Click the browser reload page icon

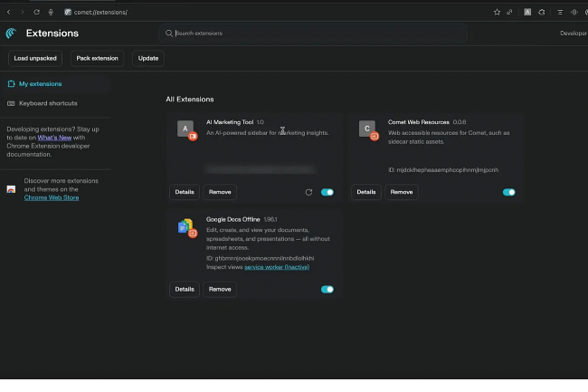pyautogui.click(x=36, y=12)
